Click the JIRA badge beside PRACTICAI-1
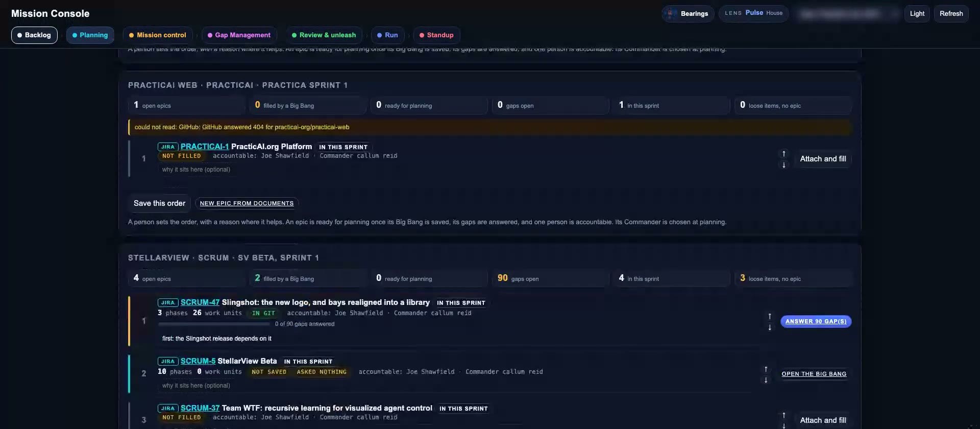Image resolution: width=980 pixels, height=429 pixels. (168, 147)
